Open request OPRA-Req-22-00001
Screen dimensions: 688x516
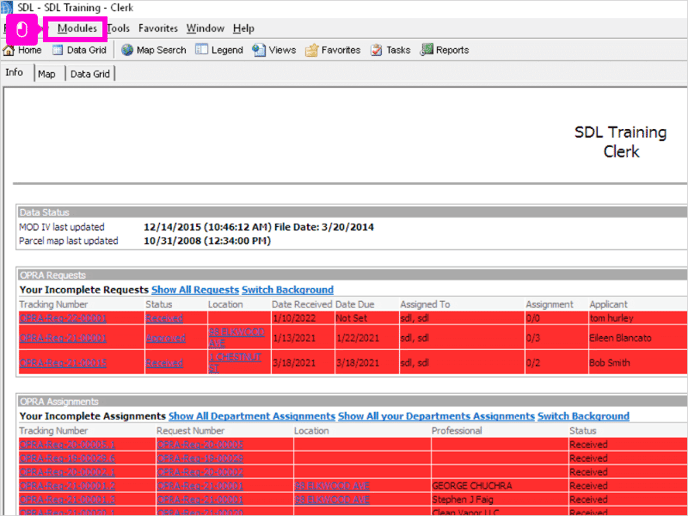click(63, 318)
